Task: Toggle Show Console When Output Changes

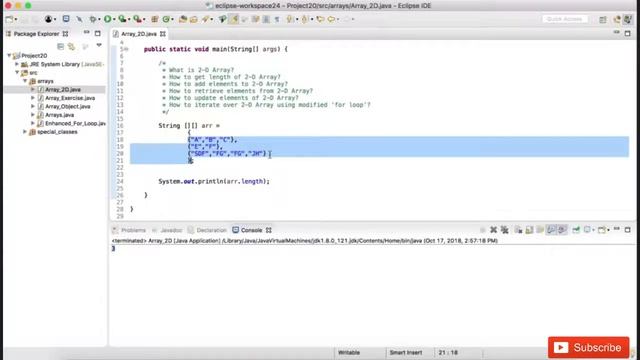Action: (x=551, y=230)
